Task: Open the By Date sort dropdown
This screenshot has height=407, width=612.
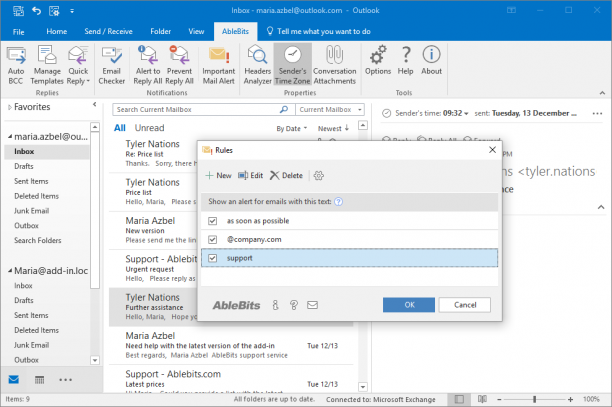Action: [x=292, y=129]
